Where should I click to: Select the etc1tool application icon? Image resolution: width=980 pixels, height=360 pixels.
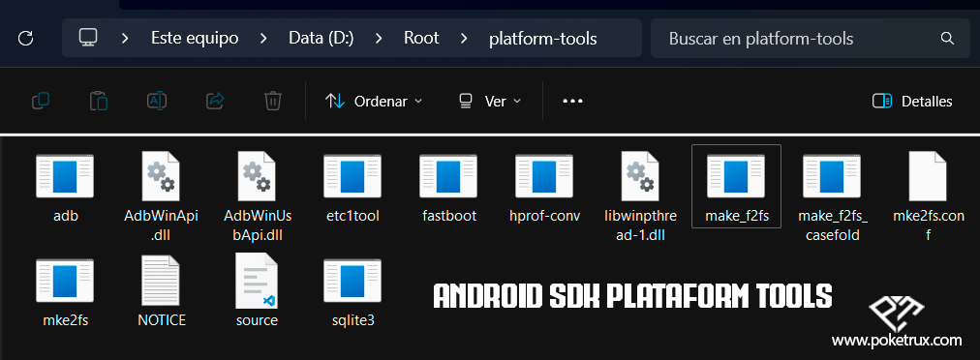[x=352, y=175]
